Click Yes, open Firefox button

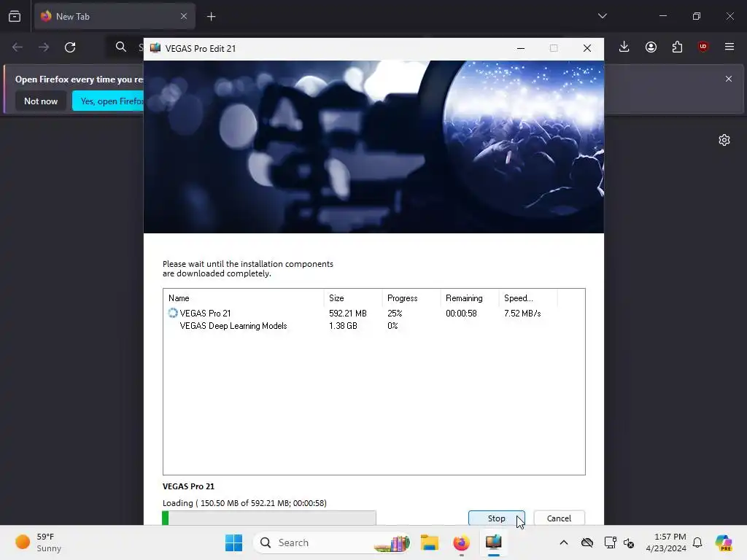tap(109, 101)
